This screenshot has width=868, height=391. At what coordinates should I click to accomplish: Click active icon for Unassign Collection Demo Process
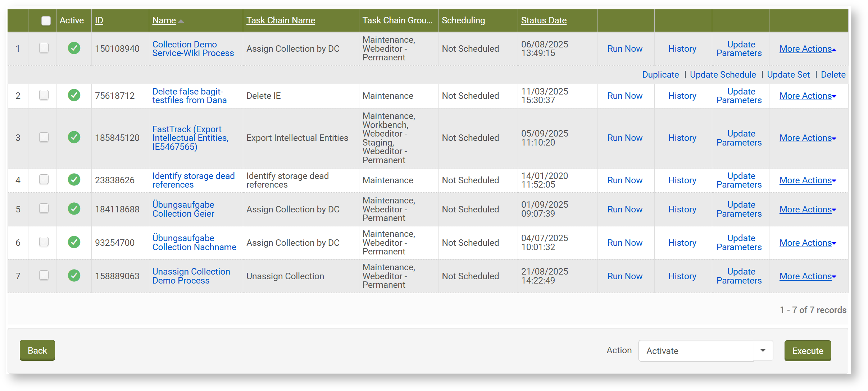pos(74,276)
